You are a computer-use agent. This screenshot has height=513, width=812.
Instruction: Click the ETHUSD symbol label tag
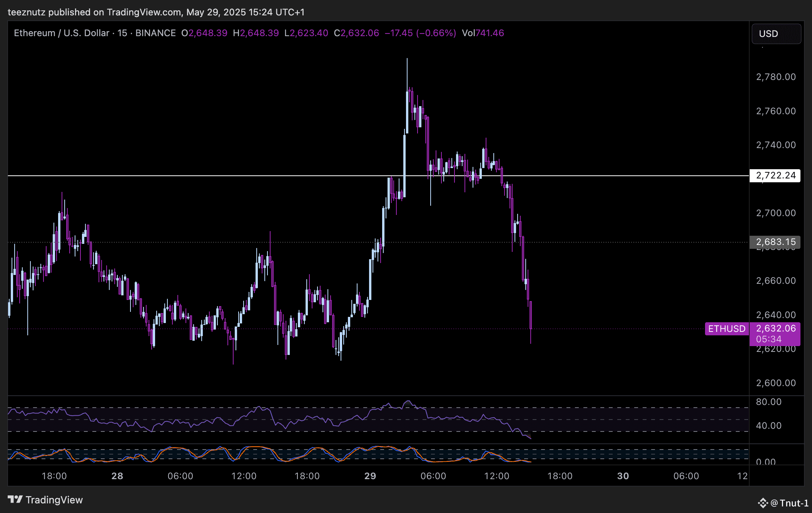coord(727,329)
